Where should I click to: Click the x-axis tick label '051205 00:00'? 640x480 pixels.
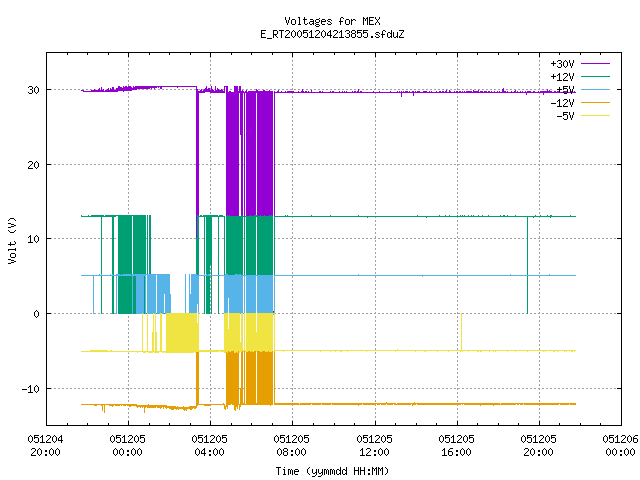click(x=127, y=446)
